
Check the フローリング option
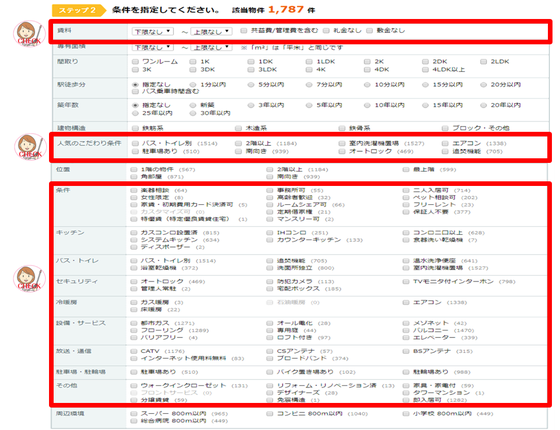(134, 330)
